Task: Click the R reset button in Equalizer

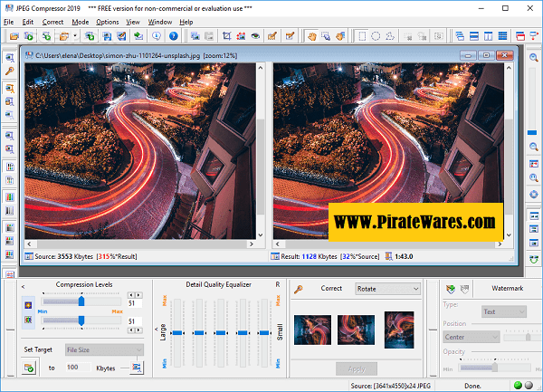Action: (278, 284)
